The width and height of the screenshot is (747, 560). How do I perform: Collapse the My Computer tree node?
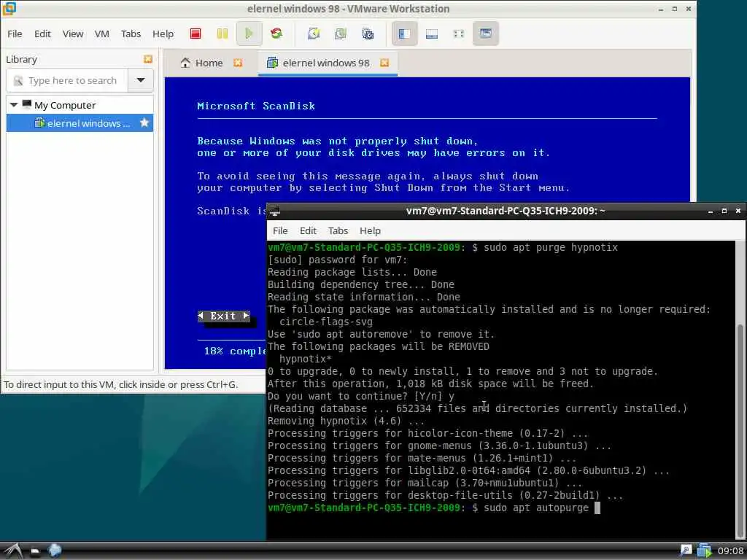[x=14, y=105]
